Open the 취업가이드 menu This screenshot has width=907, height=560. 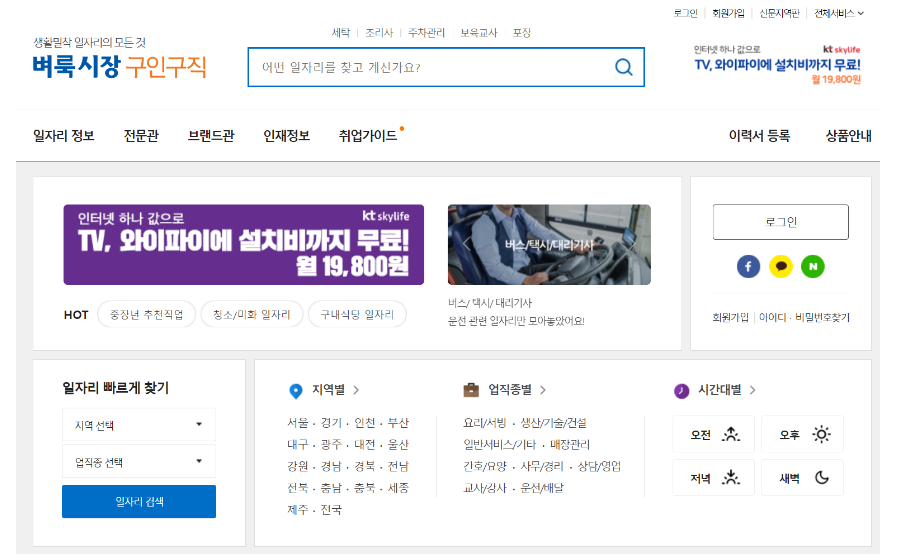coord(368,136)
